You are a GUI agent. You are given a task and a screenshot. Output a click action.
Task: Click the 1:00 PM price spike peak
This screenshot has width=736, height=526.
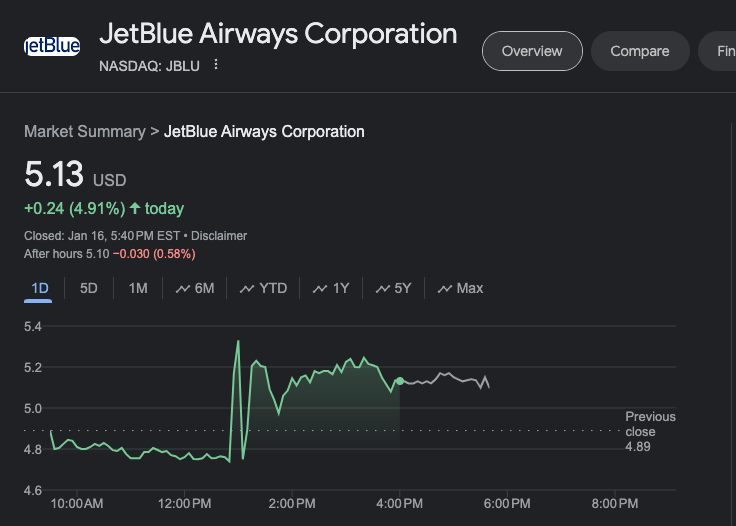[x=238, y=342]
